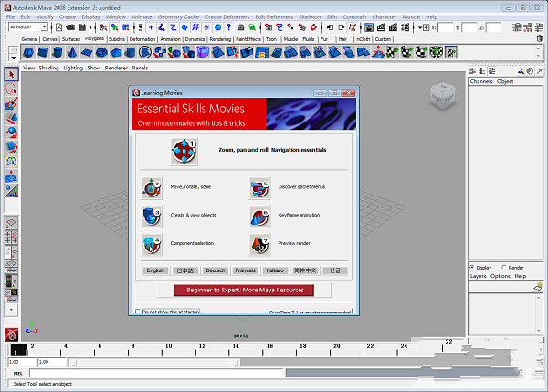Create a polygon cone from the shelf
The width and height of the screenshot is (548, 392).
pos(72,52)
